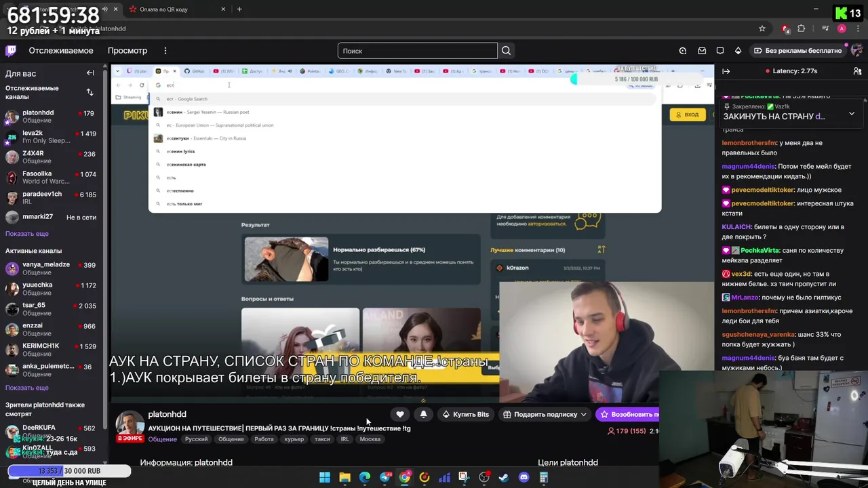The height and width of the screenshot is (488, 868).
Task: Open Chrome three-dot menu
Action: [858, 28]
